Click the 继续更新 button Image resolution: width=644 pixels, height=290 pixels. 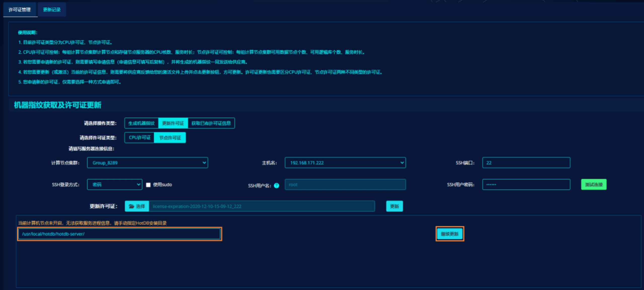point(450,234)
